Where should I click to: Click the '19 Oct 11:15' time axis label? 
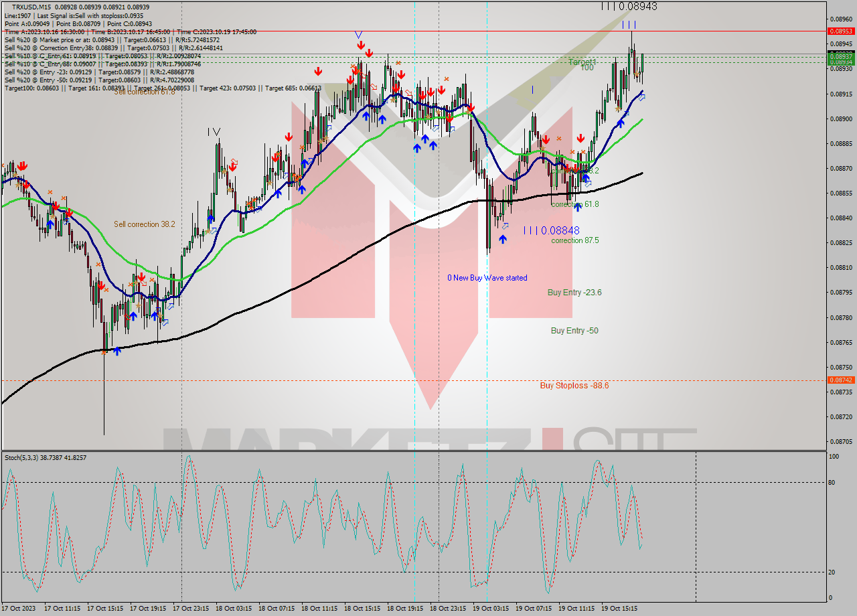point(576,609)
